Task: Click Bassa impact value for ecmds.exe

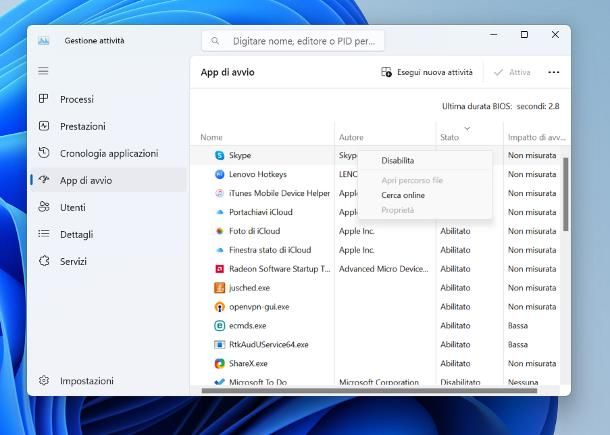Action: click(517, 326)
